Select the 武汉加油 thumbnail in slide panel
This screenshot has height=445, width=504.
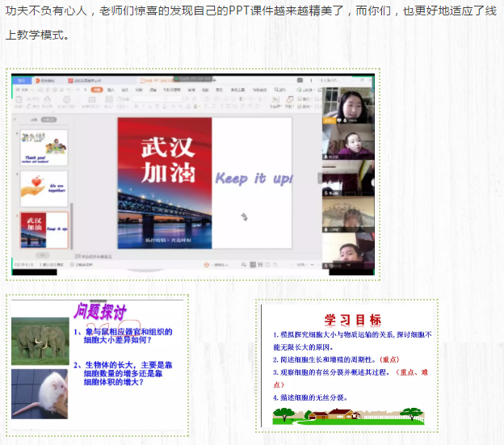(44, 229)
